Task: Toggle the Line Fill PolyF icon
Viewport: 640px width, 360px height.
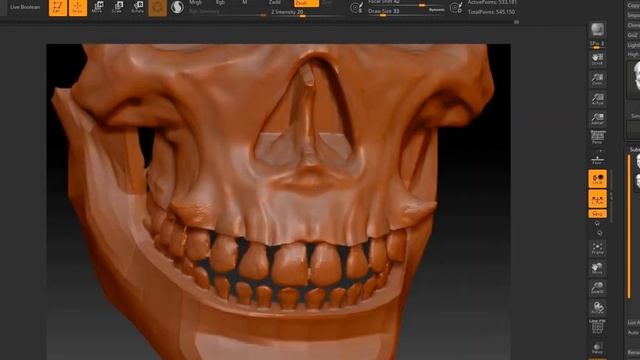Action: [598, 327]
